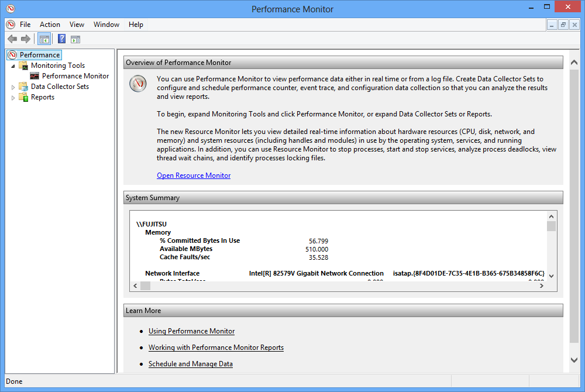Click the Data Collector Sets folder icon

point(23,87)
